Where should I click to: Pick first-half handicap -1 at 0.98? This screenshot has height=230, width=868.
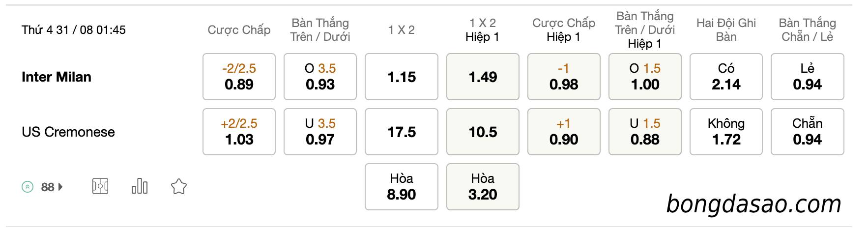[564, 77]
